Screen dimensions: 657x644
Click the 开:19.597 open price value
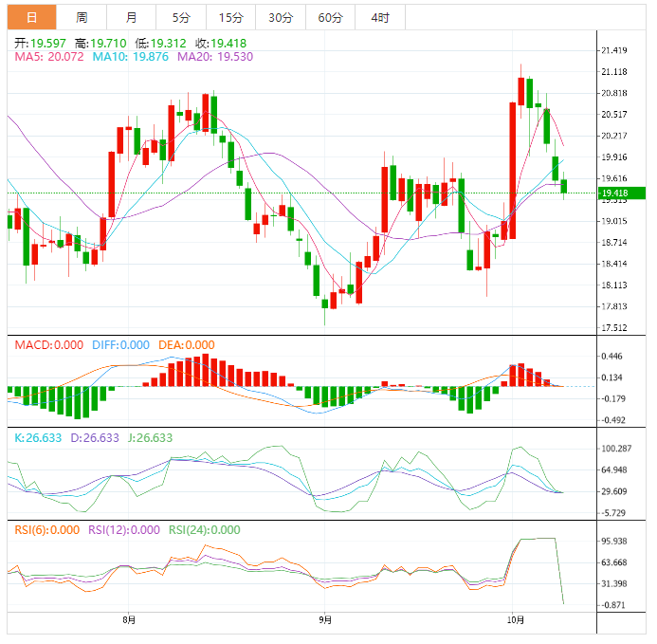point(40,44)
